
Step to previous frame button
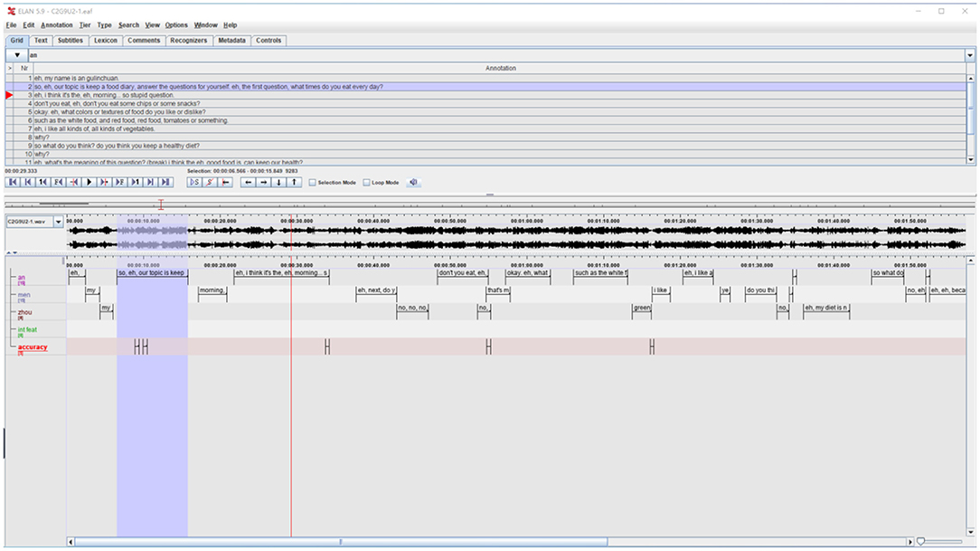58,182
